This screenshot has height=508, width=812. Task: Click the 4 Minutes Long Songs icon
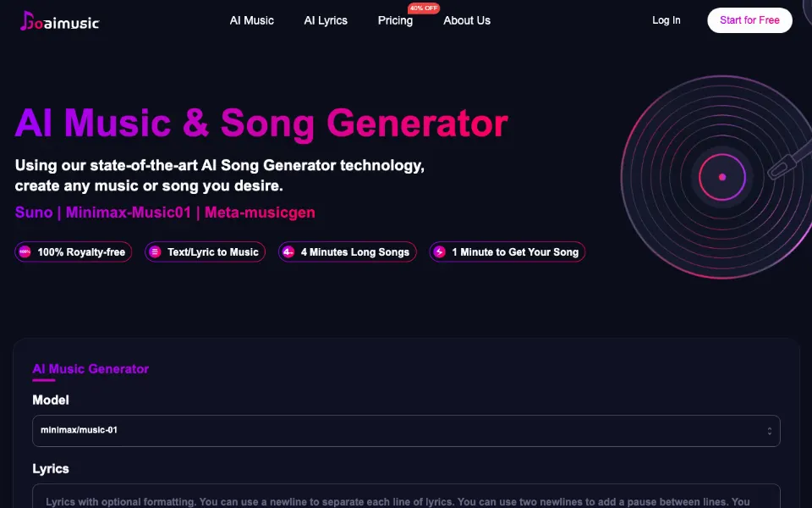pos(288,252)
